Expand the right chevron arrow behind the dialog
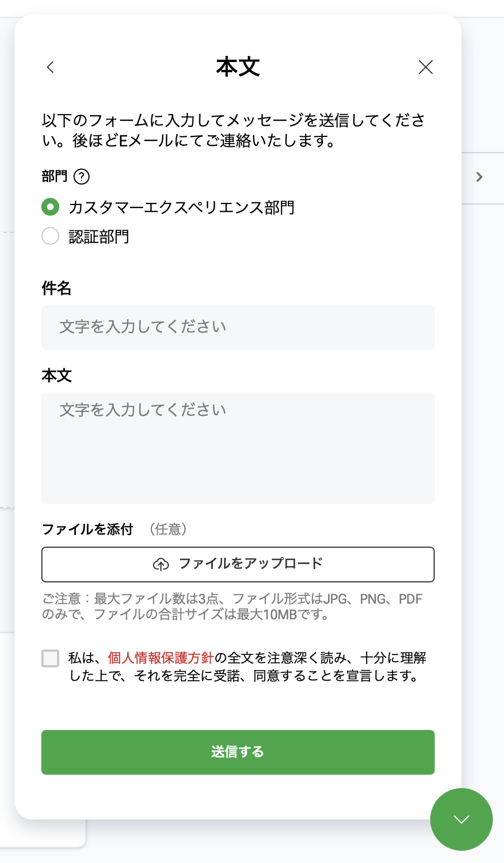 coord(479,177)
